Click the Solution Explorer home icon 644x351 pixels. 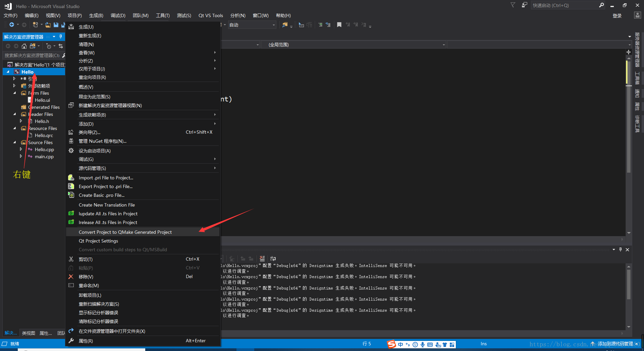tap(24, 46)
